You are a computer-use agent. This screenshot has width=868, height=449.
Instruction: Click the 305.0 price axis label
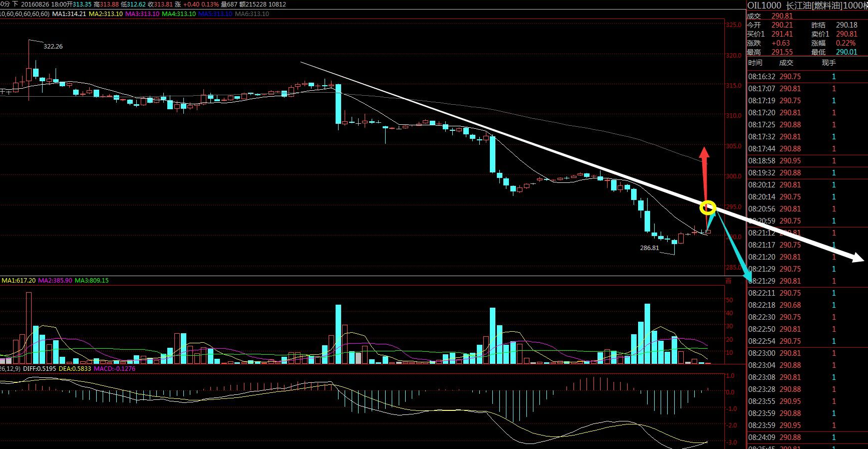pos(734,146)
